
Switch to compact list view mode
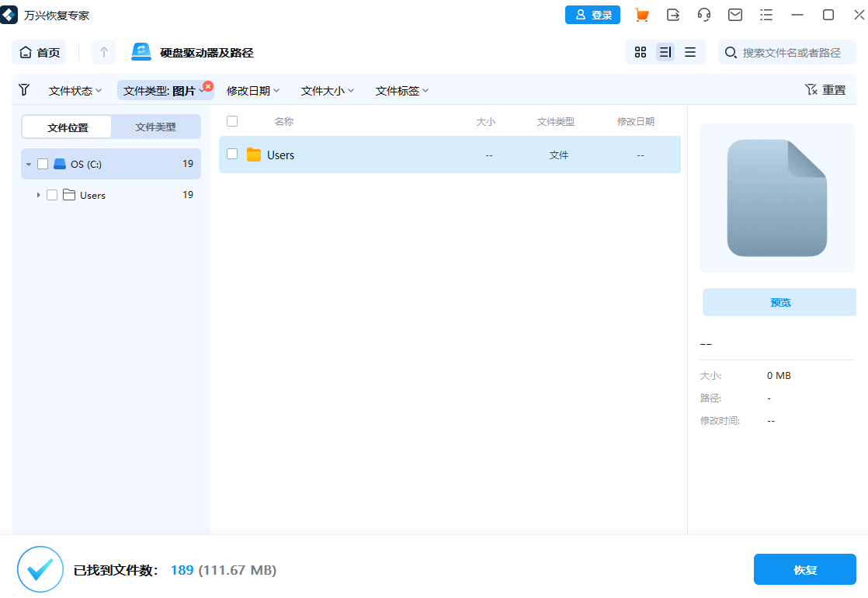[690, 52]
